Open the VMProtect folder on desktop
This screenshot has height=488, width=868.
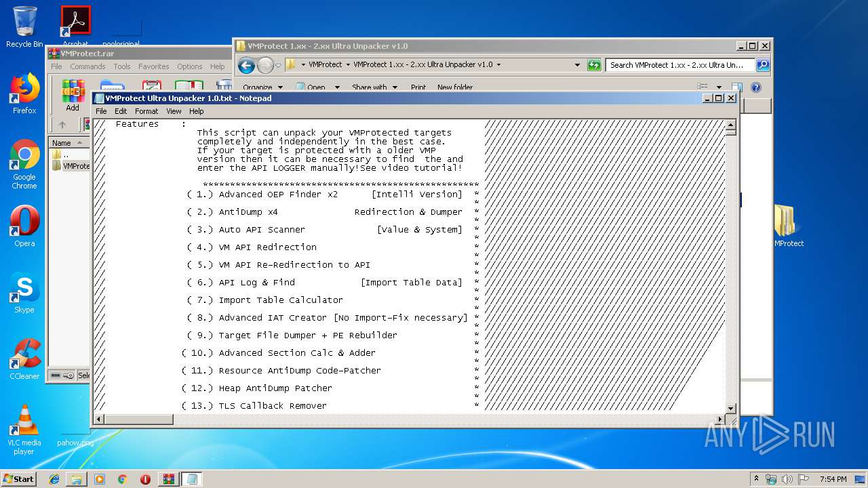(x=785, y=226)
